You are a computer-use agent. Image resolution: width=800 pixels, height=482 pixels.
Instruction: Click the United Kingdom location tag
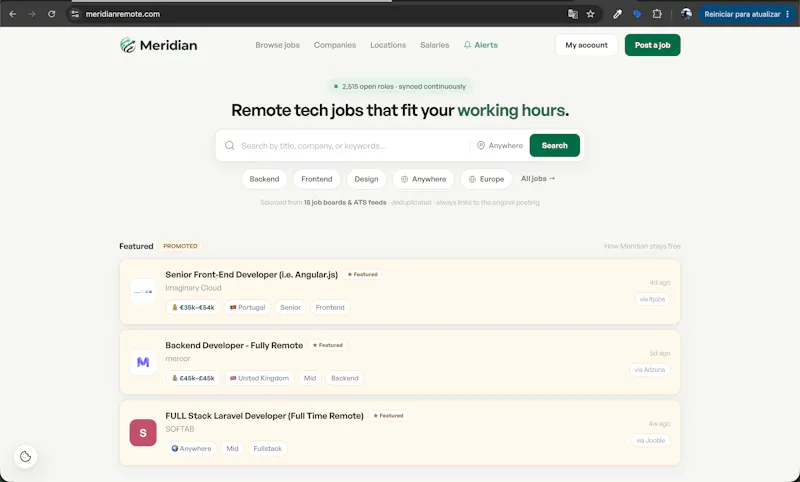259,378
